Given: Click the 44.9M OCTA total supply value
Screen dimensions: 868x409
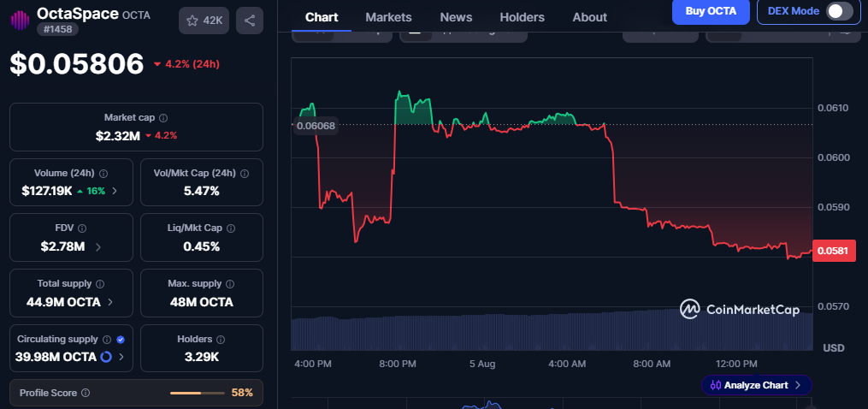Looking at the screenshot, I should pyautogui.click(x=63, y=302).
